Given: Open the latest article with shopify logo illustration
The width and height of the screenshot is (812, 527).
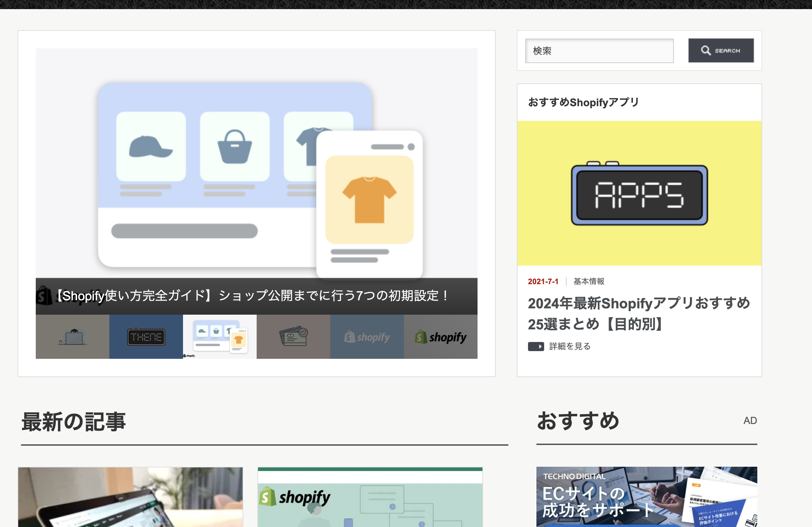Looking at the screenshot, I should 370,497.
